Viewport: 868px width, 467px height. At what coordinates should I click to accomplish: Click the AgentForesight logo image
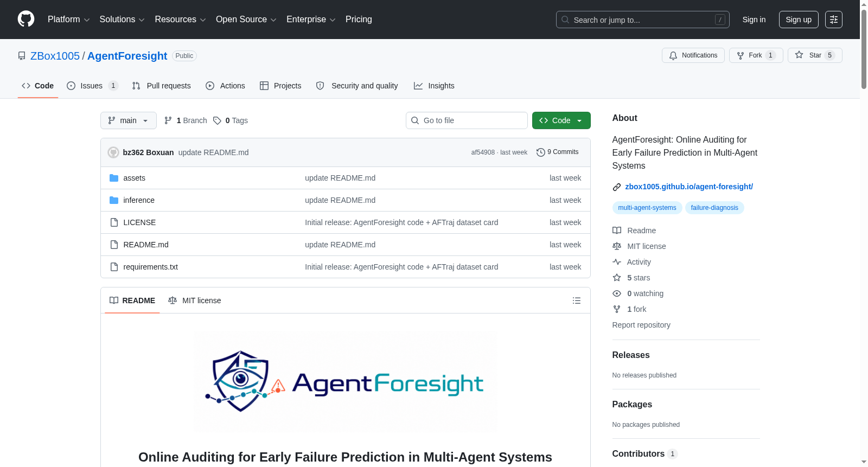[346, 382]
